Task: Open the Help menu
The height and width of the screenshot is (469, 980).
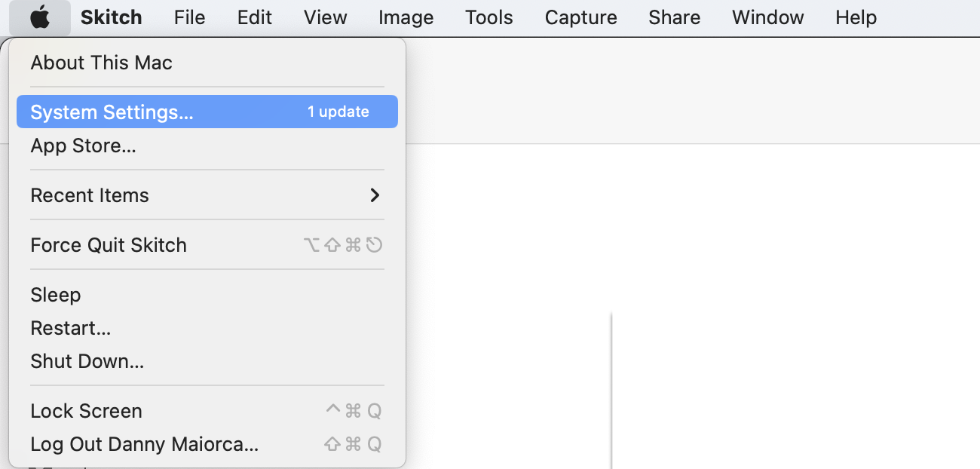Action: 856,17
